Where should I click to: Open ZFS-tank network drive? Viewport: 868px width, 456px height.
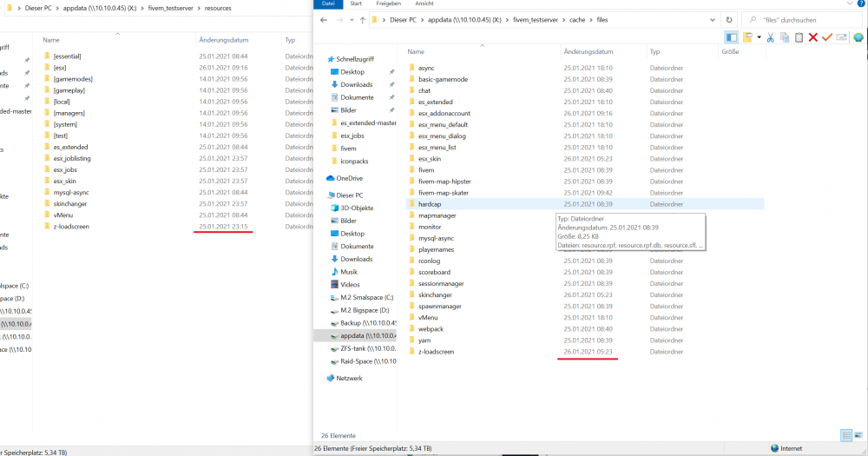(367, 348)
